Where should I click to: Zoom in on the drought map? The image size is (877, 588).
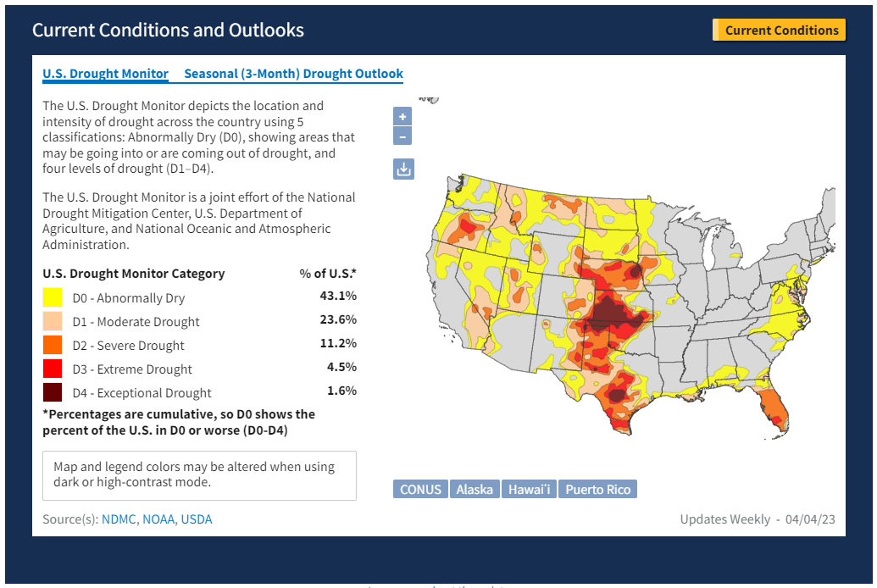[x=403, y=117]
